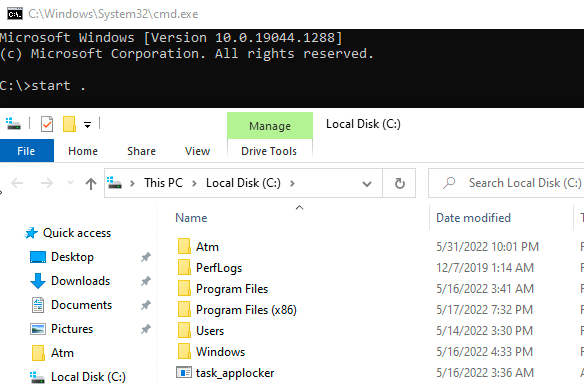Viewport: 584px width, 384px height.
Task: Click date 12/7/2019 1:14 AM
Action: (485, 268)
